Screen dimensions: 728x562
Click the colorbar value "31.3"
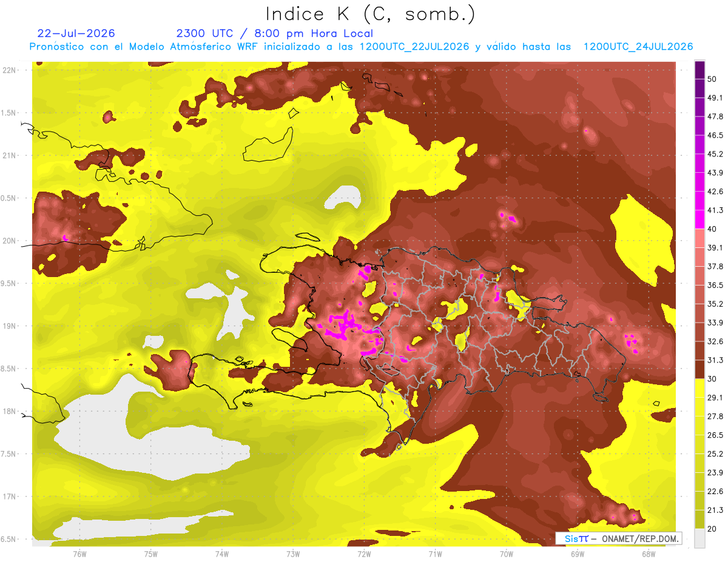(x=715, y=360)
